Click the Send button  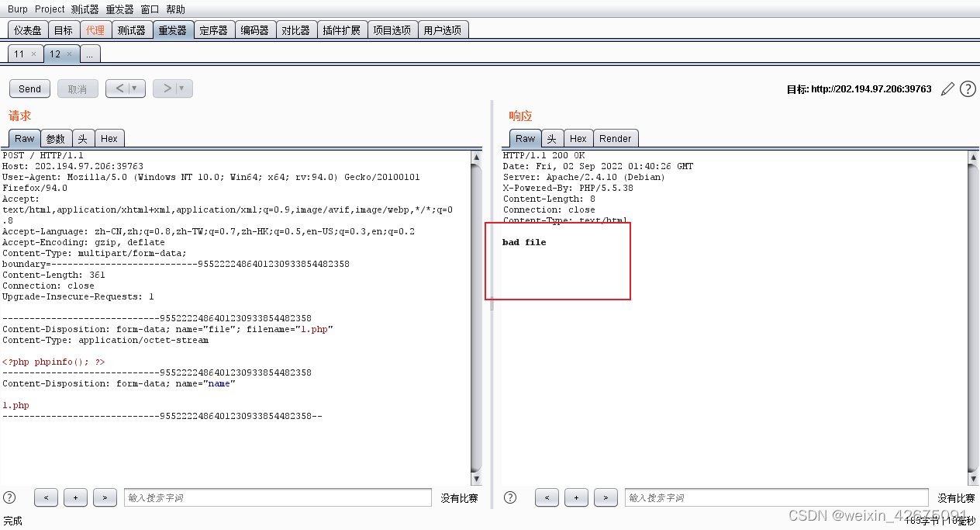click(29, 88)
